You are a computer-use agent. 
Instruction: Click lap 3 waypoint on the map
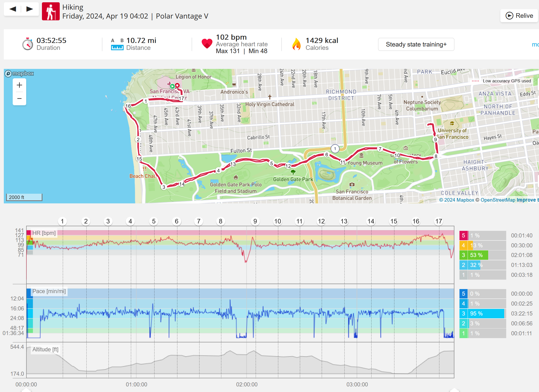(164, 187)
